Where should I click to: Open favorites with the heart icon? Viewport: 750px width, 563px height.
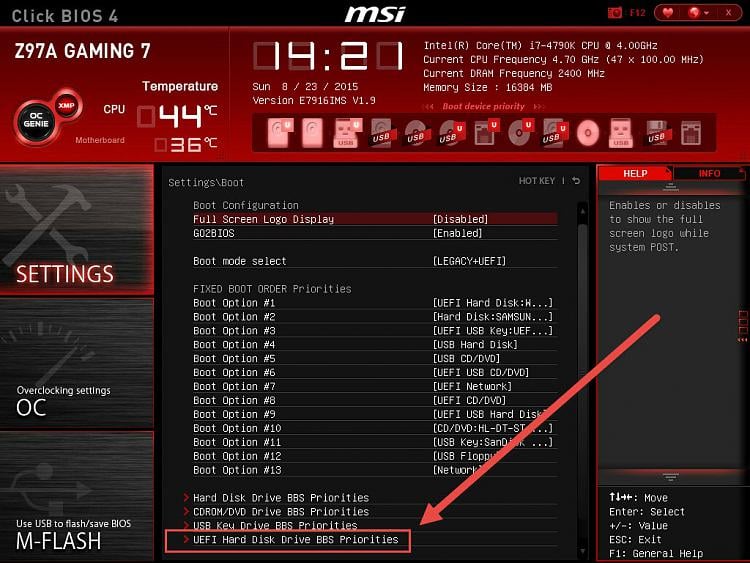(668, 13)
